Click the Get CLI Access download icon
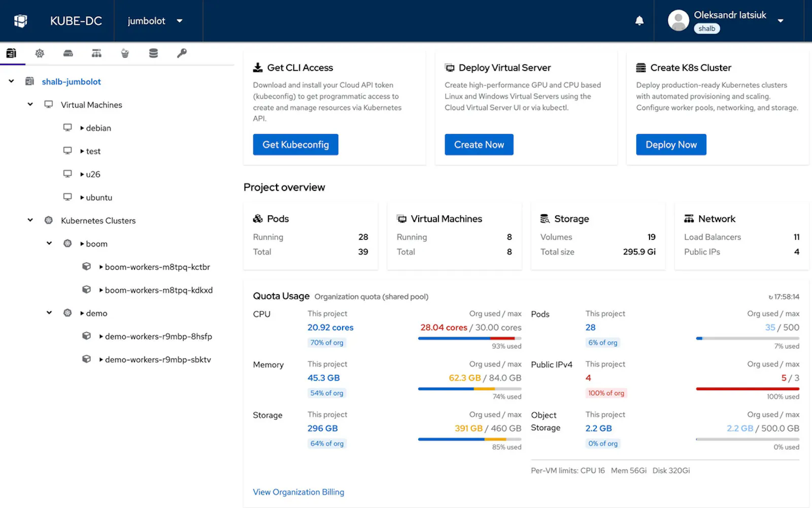The image size is (812, 508). click(258, 68)
